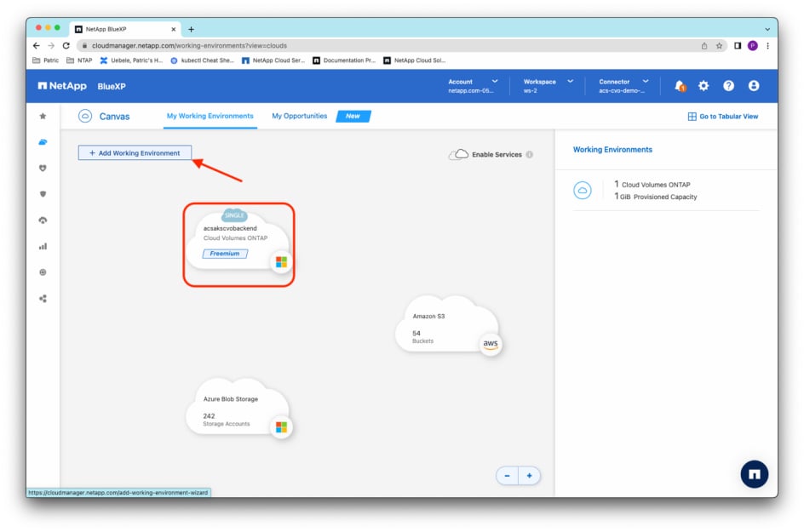The image size is (804, 532).
Task: Click the NetApp logo in header
Action: [x=62, y=86]
